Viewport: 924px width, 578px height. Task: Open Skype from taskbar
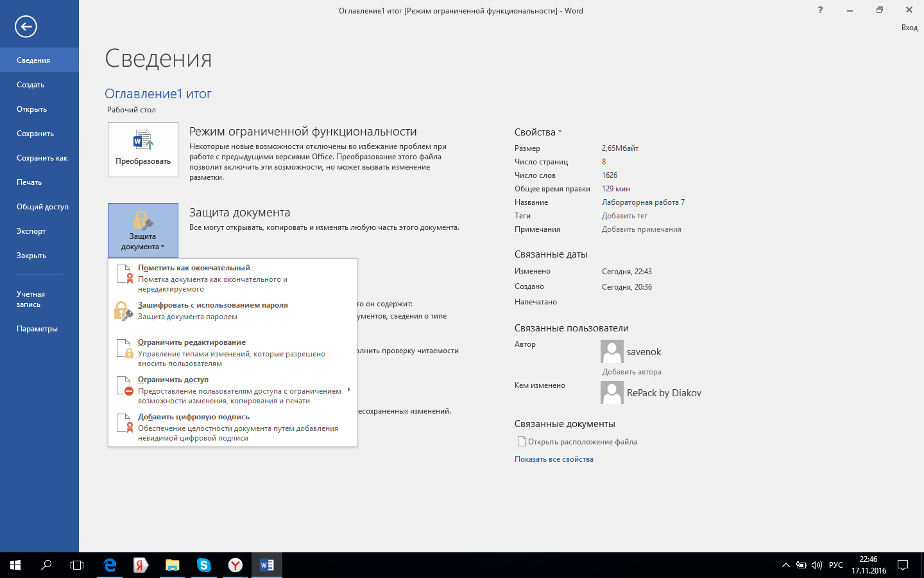[x=204, y=565]
